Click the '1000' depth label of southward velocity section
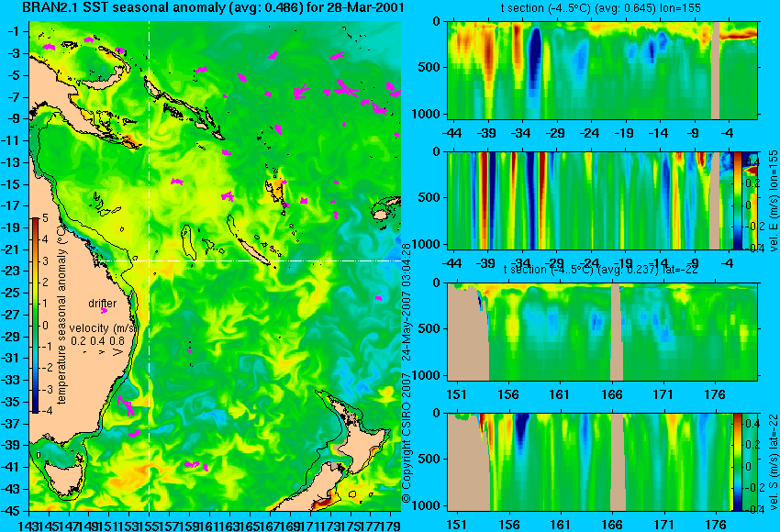This screenshot has width=780, height=532. click(427, 505)
